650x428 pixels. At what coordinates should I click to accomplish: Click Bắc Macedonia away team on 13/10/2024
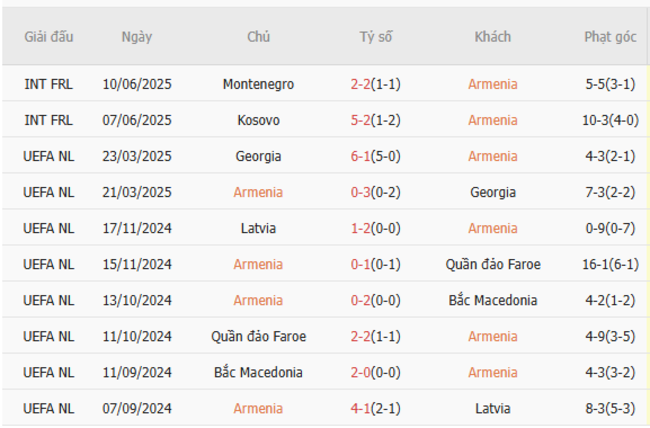point(492,300)
